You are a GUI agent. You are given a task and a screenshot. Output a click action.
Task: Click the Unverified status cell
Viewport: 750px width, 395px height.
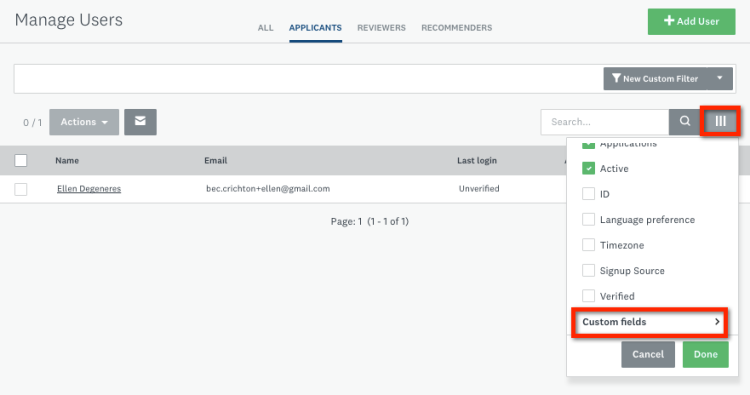(x=479, y=189)
